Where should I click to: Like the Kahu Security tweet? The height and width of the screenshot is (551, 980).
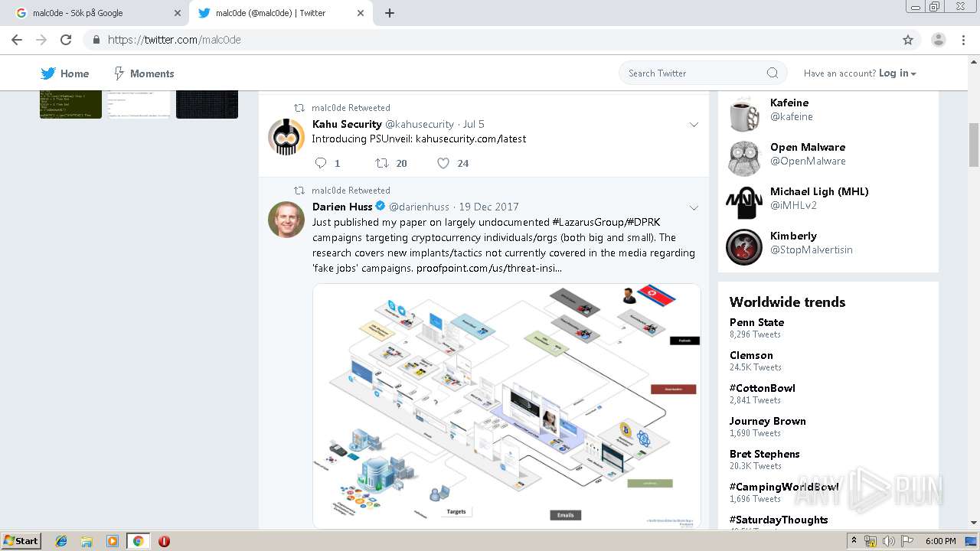[443, 163]
